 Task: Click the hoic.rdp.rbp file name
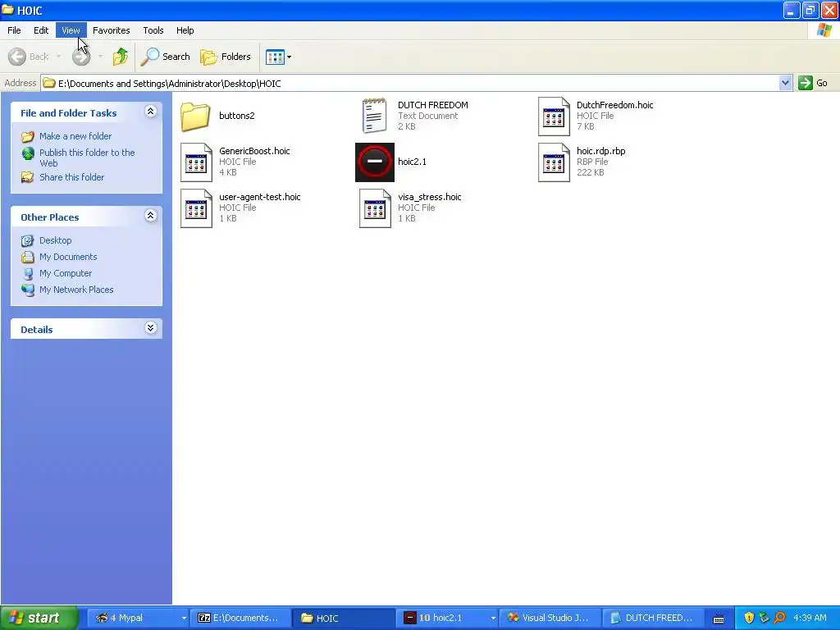pyautogui.click(x=600, y=151)
